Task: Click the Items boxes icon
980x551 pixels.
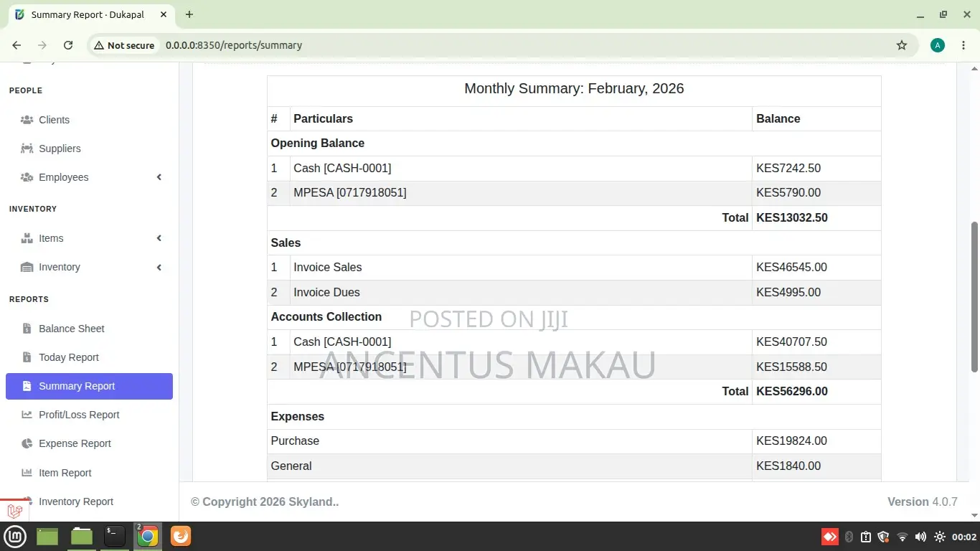Action: (27, 238)
